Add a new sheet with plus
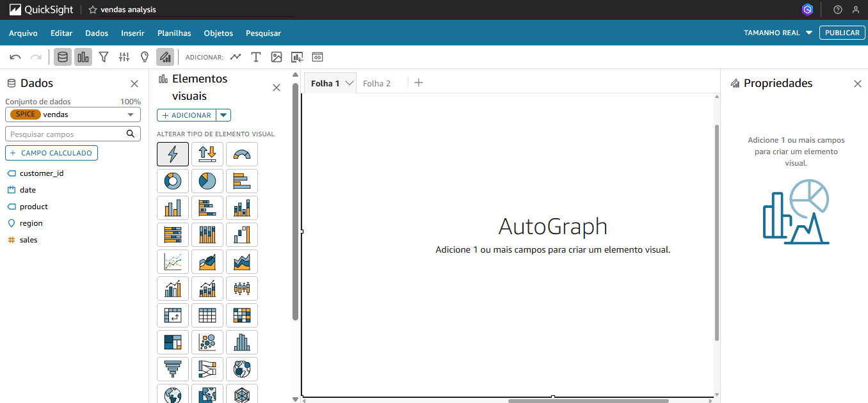Screen dimensions: 868x403 click(419, 83)
